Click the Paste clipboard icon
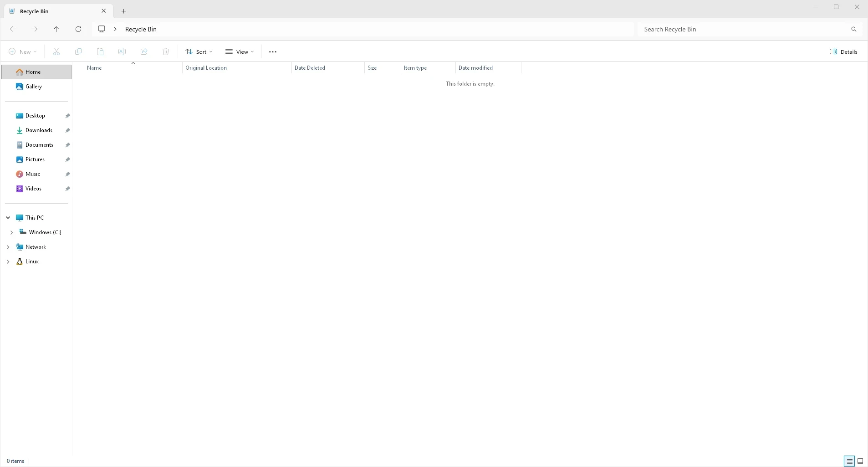Image resolution: width=868 pixels, height=467 pixels. (x=100, y=51)
